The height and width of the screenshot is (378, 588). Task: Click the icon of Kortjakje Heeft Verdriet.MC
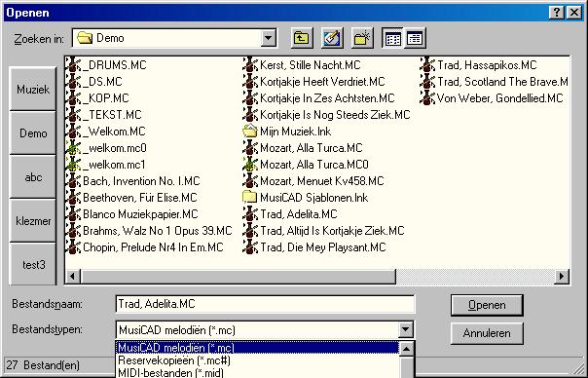coord(250,82)
